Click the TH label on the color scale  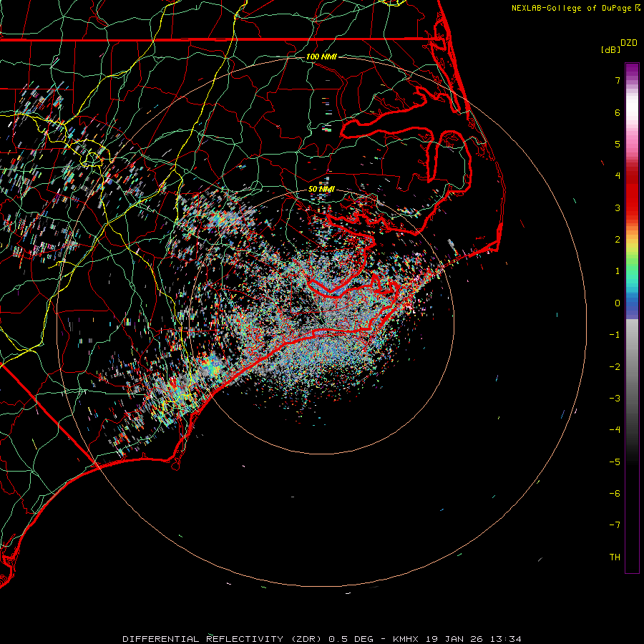614,557
